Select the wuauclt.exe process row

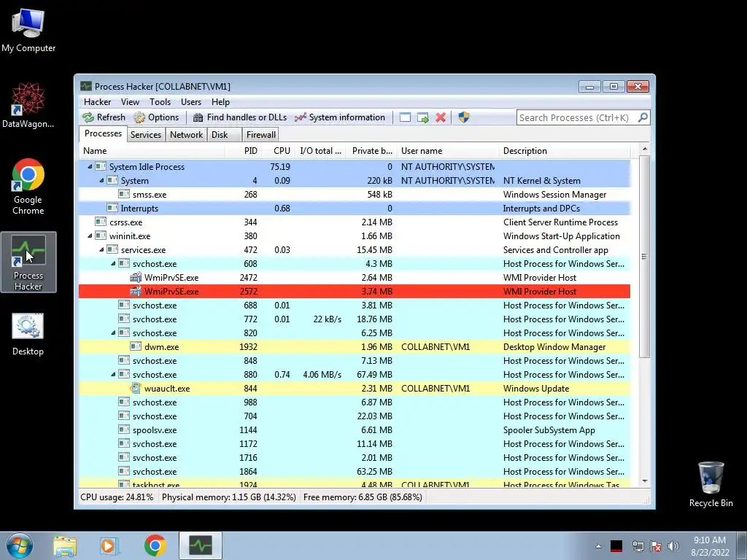(355, 388)
